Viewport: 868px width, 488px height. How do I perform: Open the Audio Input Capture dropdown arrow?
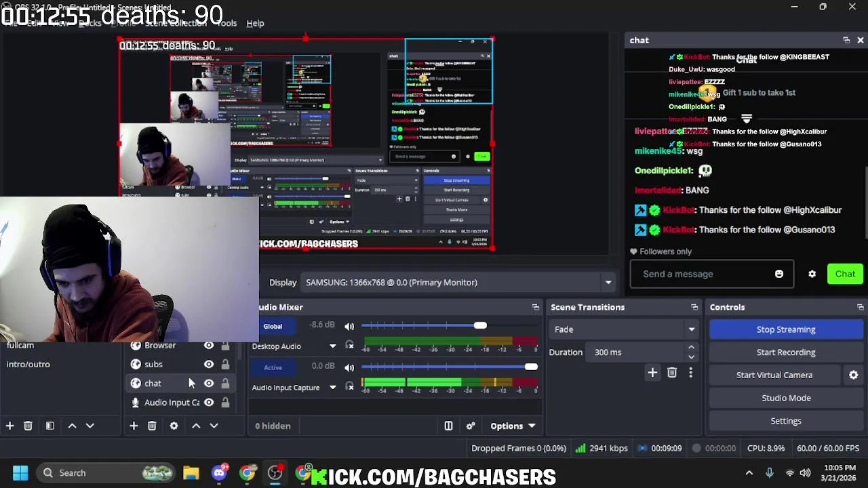pos(333,388)
